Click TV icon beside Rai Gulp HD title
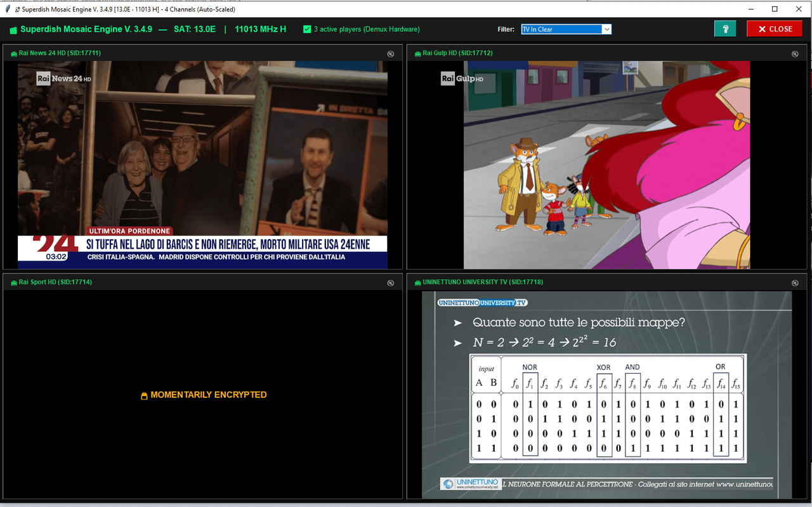The width and height of the screenshot is (812, 507). (x=417, y=54)
